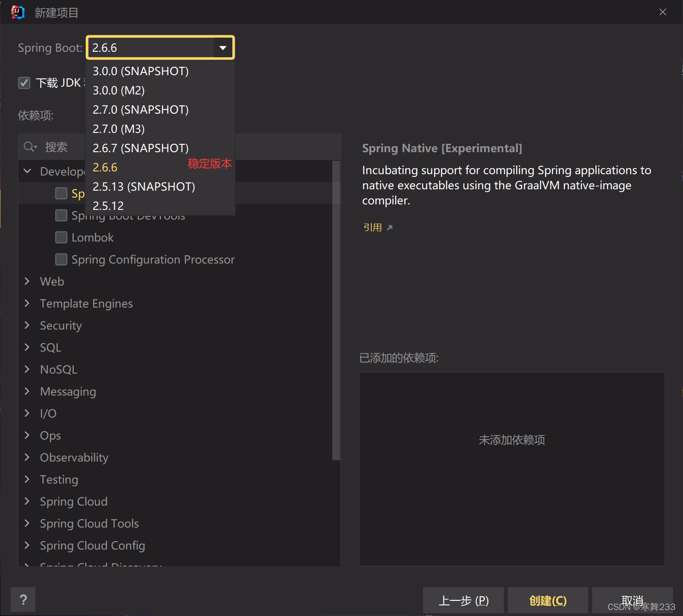The image size is (683, 616).
Task: Expand the Ops category
Action: tap(27, 435)
